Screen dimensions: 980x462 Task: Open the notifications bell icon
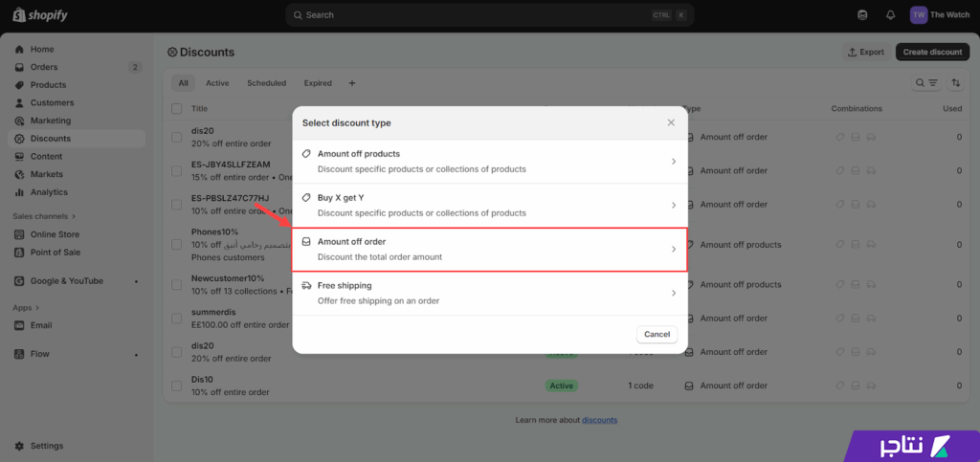[890, 15]
